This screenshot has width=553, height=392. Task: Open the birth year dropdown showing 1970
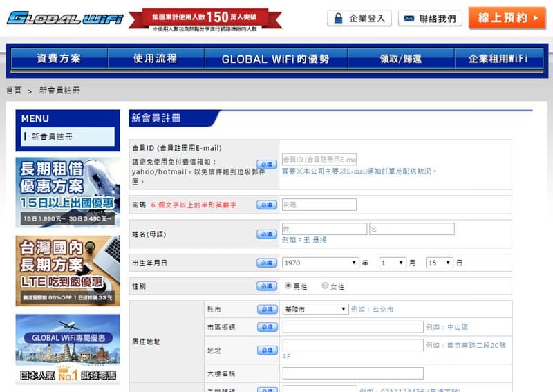321,263
